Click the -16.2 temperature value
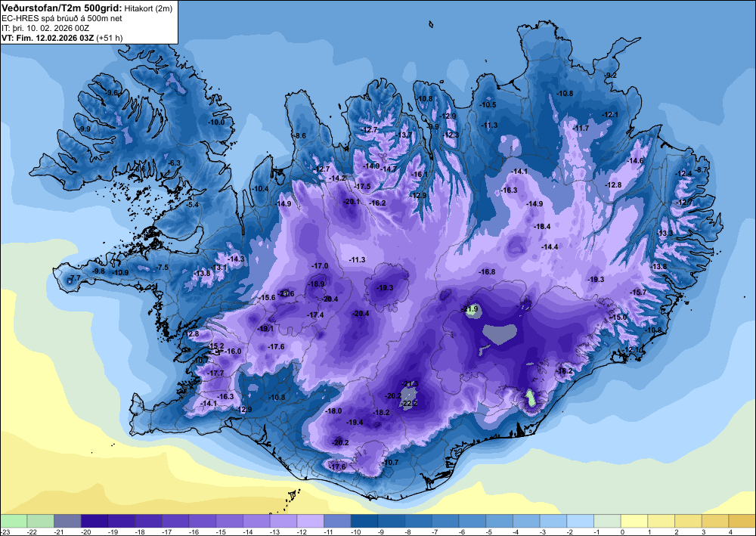Viewport: 756px width, 536px height. pos(377,203)
